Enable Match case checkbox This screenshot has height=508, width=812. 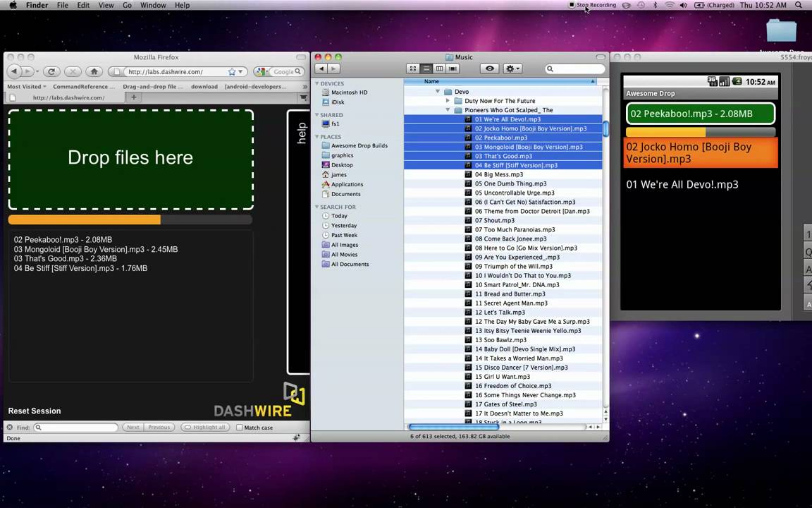click(239, 428)
